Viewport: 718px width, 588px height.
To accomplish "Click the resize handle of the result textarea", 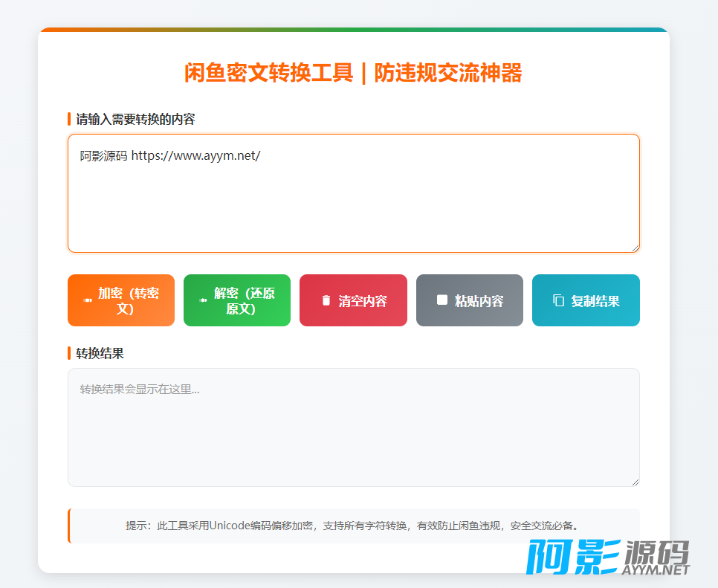I will coord(635,482).
